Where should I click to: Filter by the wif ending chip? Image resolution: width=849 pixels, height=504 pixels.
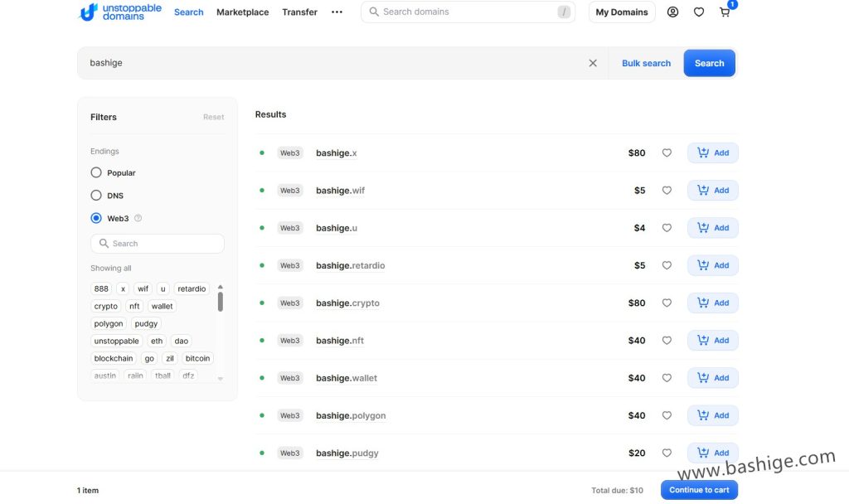tap(143, 288)
